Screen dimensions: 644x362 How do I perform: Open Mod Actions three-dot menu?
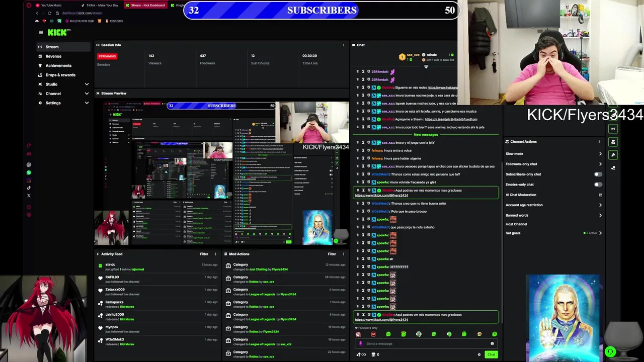343,254
